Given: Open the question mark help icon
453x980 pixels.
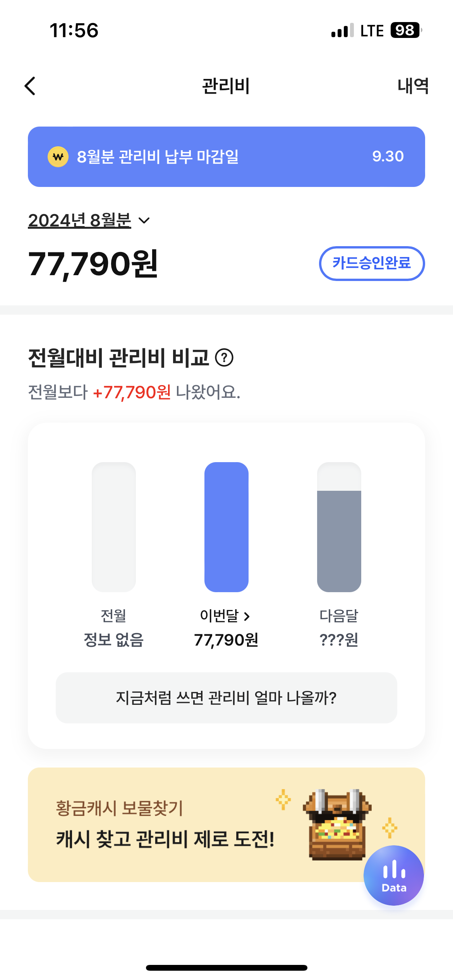Looking at the screenshot, I should click(224, 358).
